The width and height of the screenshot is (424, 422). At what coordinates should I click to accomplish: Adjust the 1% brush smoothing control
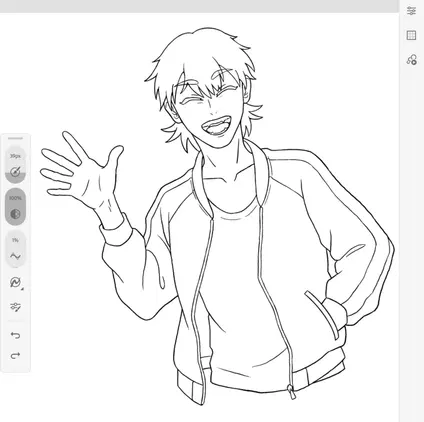(x=15, y=249)
